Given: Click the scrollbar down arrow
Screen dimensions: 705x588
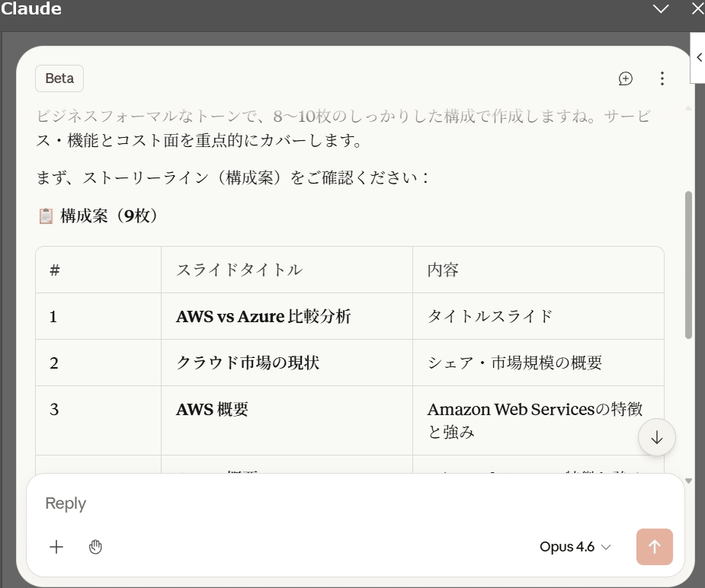Looking at the screenshot, I should (688, 481).
